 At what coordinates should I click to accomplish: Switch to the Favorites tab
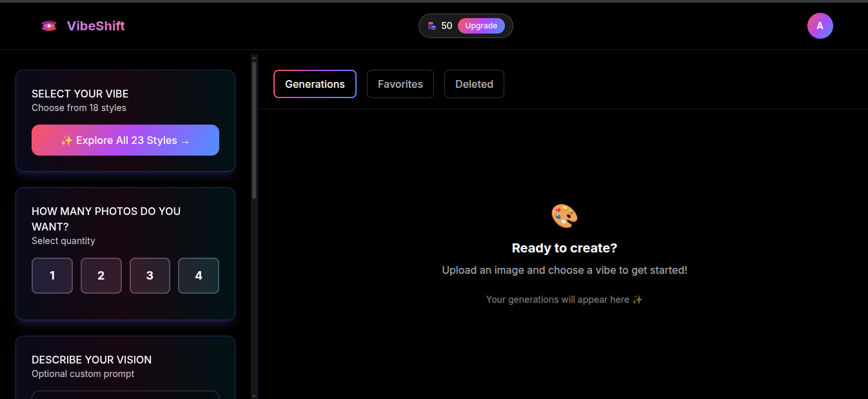tap(400, 84)
